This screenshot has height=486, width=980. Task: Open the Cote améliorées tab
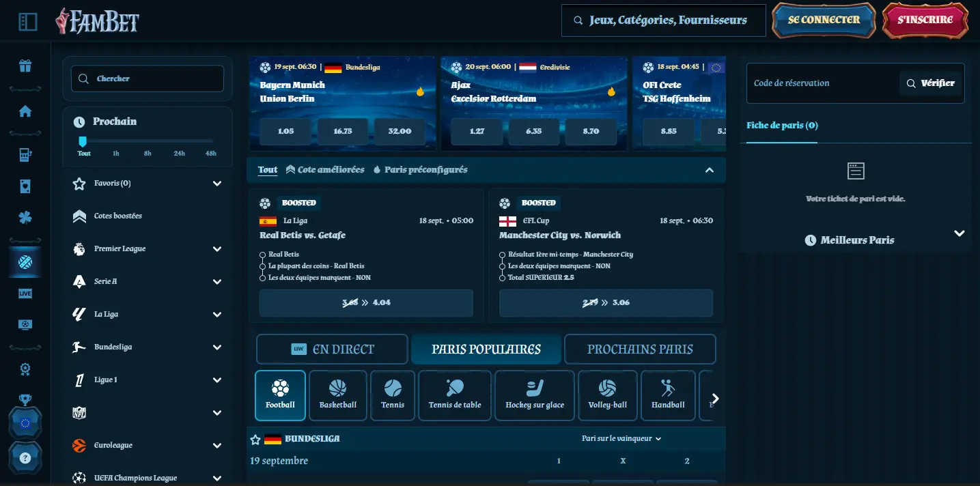[325, 170]
